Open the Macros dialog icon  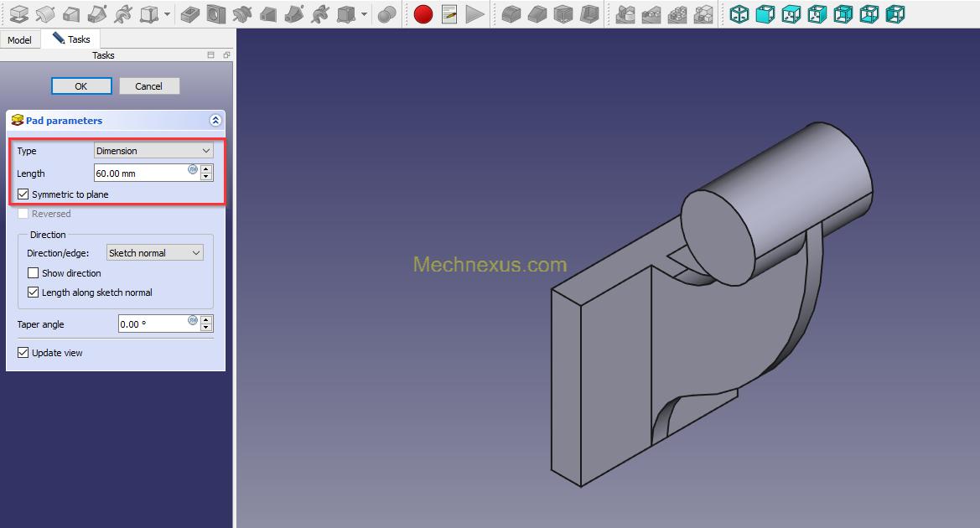tap(449, 13)
